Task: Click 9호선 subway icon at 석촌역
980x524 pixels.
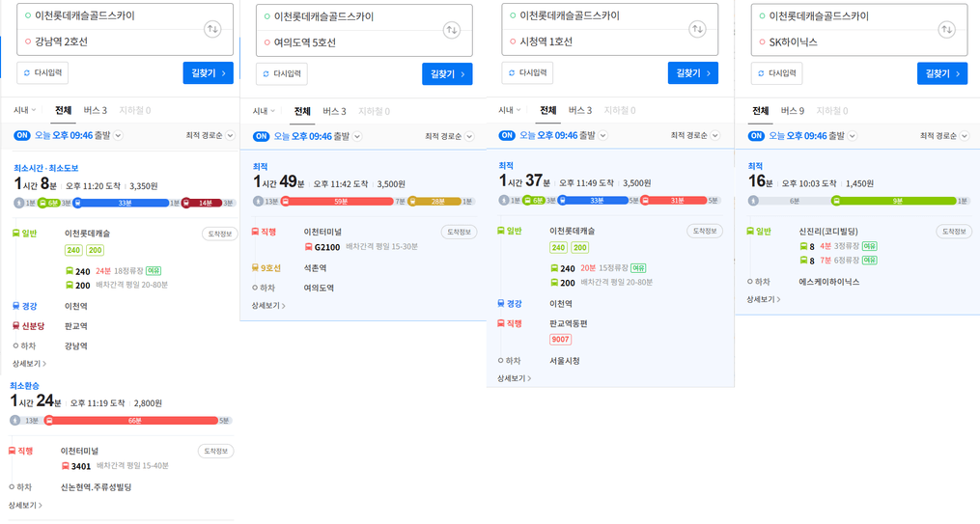Action: click(255, 268)
